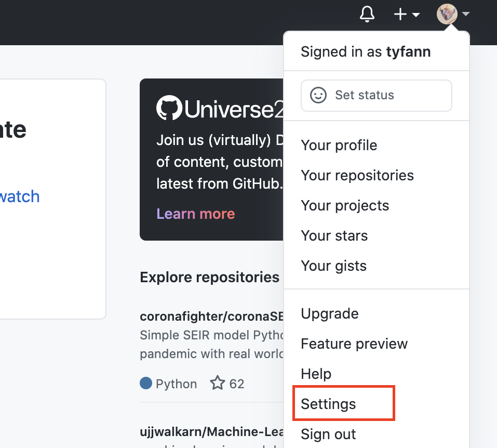497x448 pixels.
Task: Select Your projects from the menu
Action: coord(345,206)
